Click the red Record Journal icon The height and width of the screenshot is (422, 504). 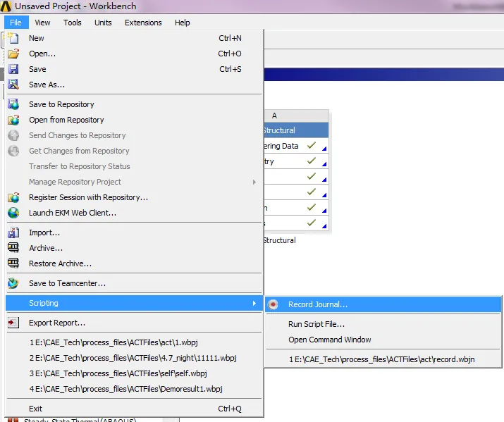point(273,304)
